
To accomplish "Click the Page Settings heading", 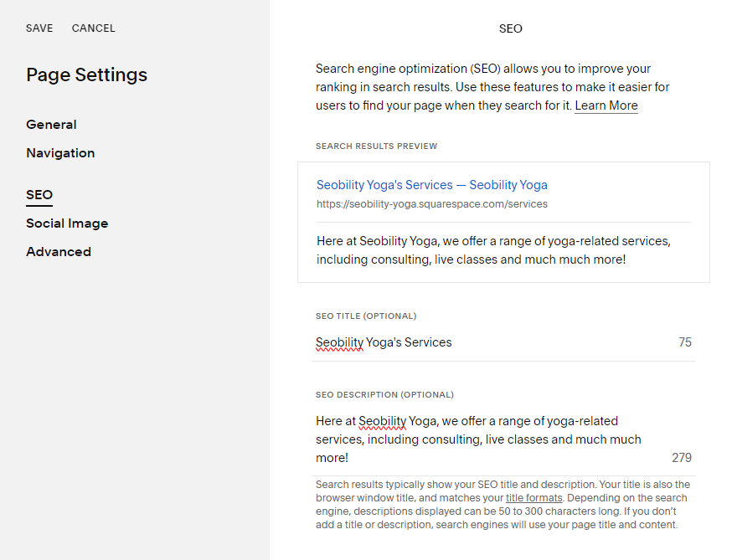I will 87,74.
